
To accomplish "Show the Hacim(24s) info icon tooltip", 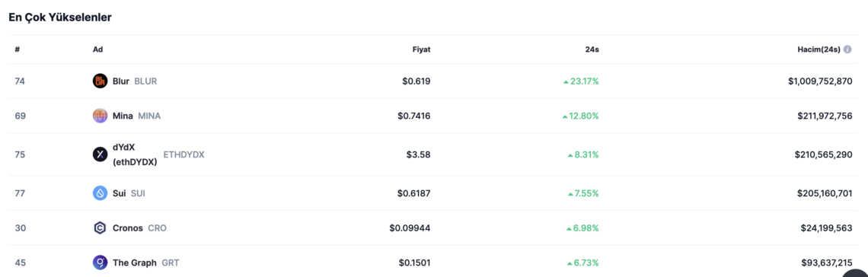I will (847, 49).
